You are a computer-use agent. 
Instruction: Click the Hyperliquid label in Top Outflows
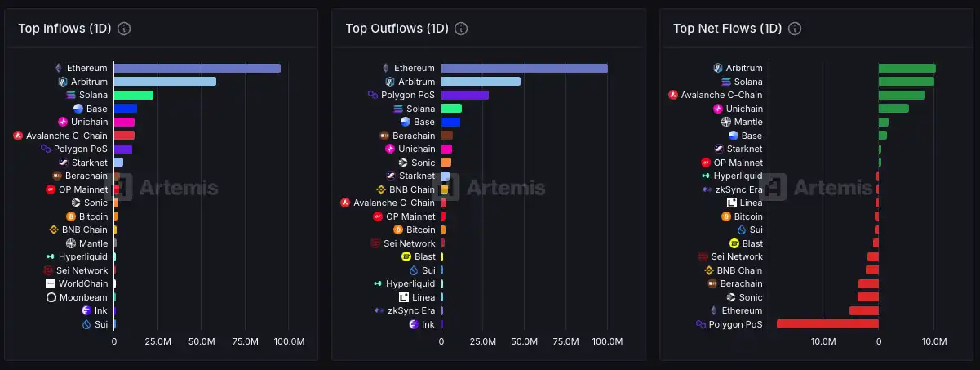410,283
